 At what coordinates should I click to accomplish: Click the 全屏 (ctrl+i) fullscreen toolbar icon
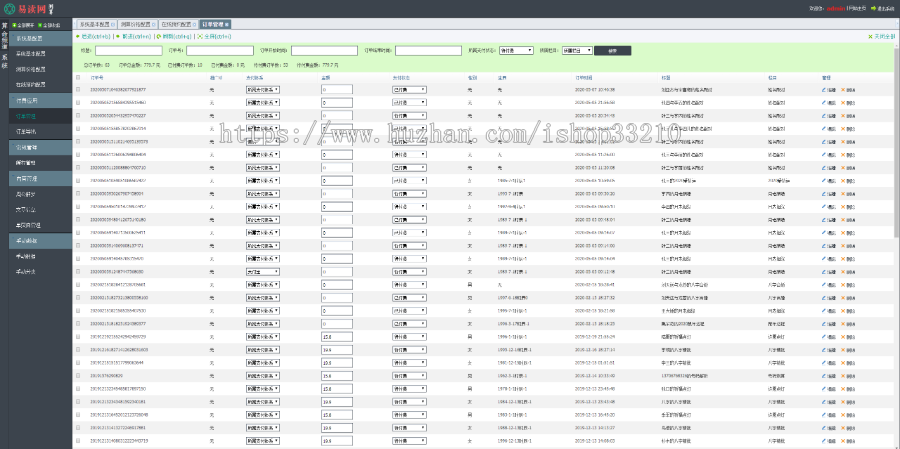click(196, 35)
